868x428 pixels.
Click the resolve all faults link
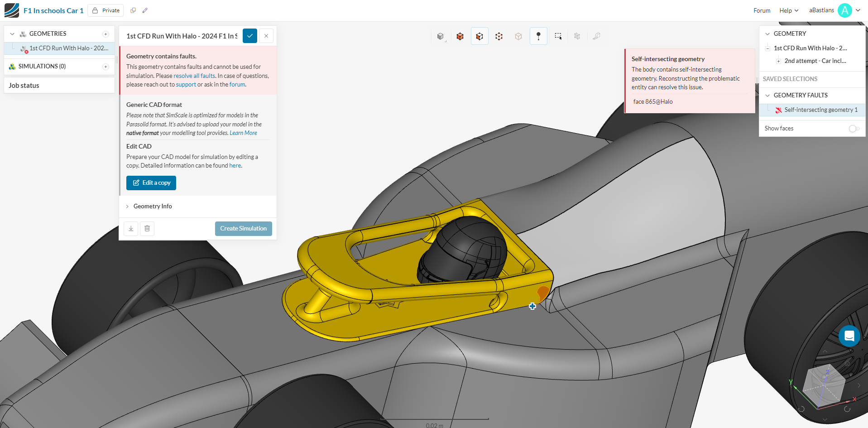pyautogui.click(x=194, y=76)
